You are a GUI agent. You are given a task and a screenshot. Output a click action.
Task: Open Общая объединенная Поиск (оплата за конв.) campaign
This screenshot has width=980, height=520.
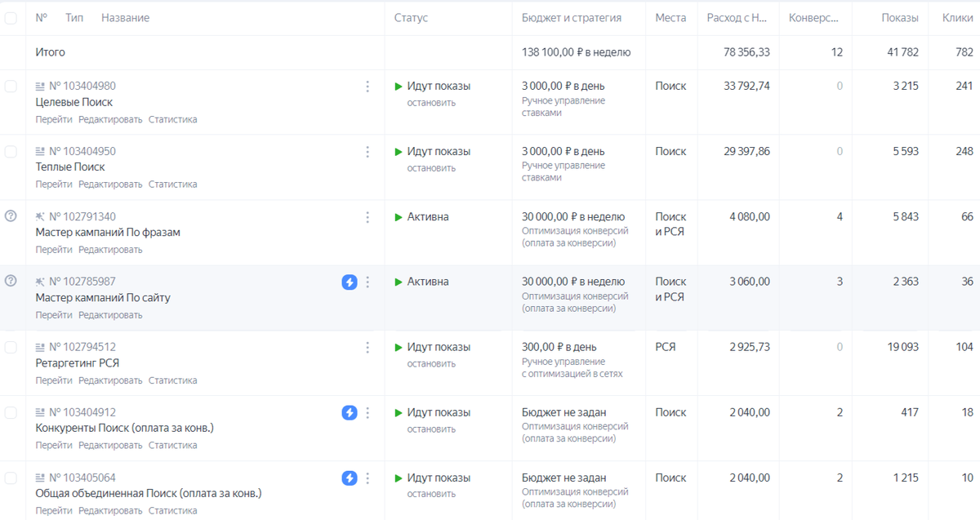tap(149, 494)
